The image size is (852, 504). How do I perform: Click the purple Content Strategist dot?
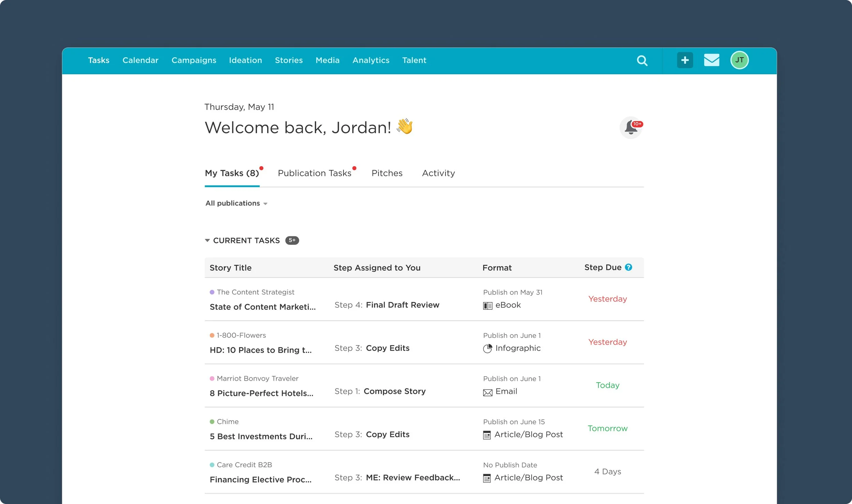click(x=212, y=292)
